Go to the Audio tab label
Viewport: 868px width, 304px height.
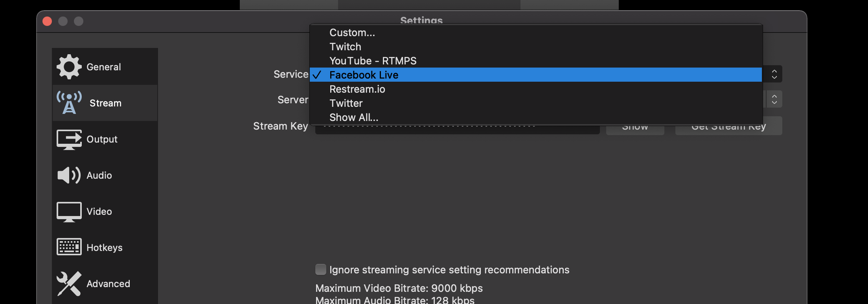(99, 175)
